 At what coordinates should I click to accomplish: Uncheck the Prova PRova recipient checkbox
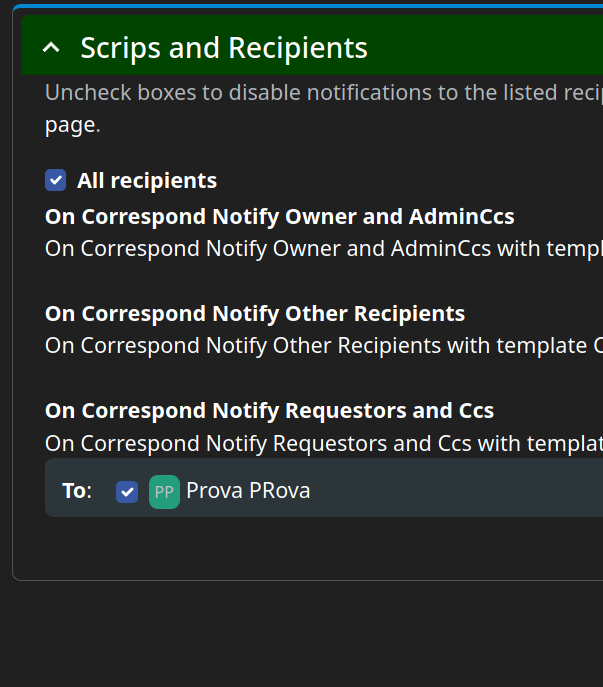127,491
